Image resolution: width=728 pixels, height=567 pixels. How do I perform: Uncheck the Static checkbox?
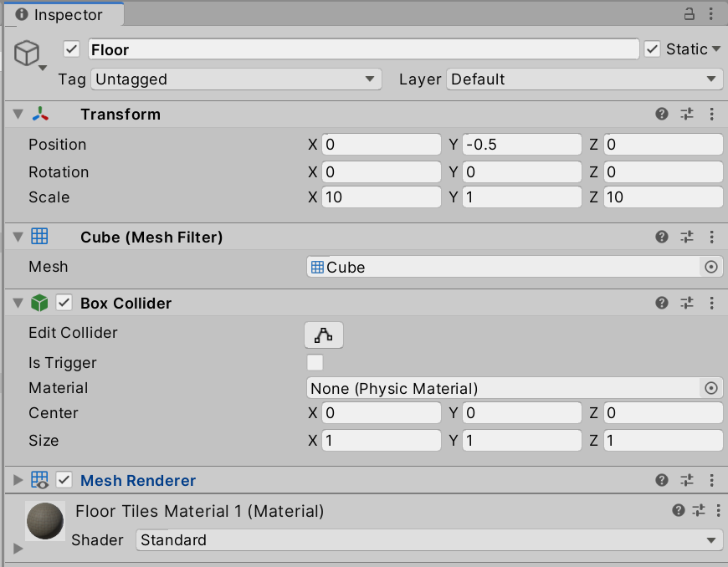tap(650, 49)
